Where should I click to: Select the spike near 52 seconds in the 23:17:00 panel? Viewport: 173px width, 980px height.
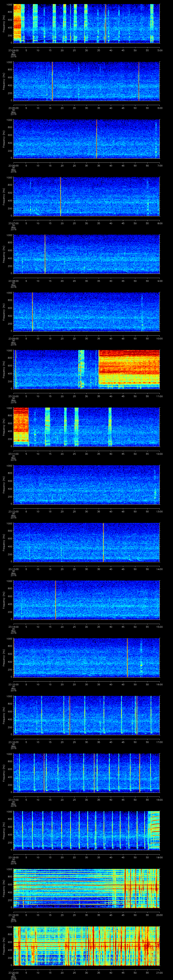pyautogui.click(x=140, y=773)
